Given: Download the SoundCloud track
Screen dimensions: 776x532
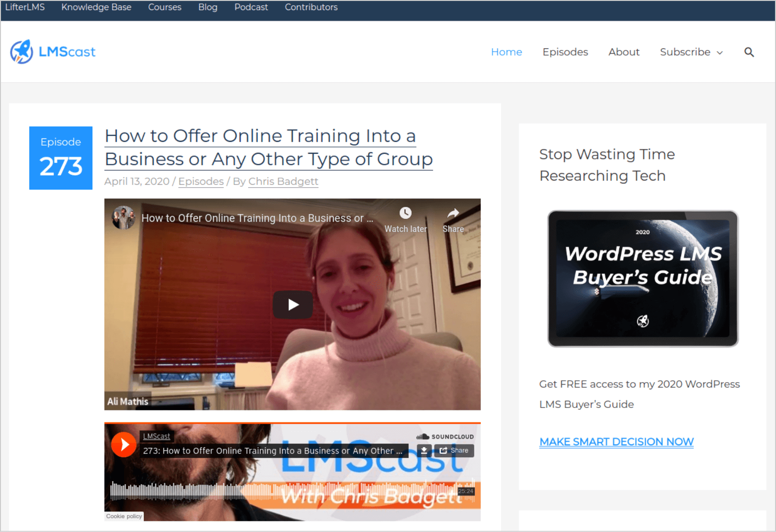Looking at the screenshot, I should click(x=424, y=451).
